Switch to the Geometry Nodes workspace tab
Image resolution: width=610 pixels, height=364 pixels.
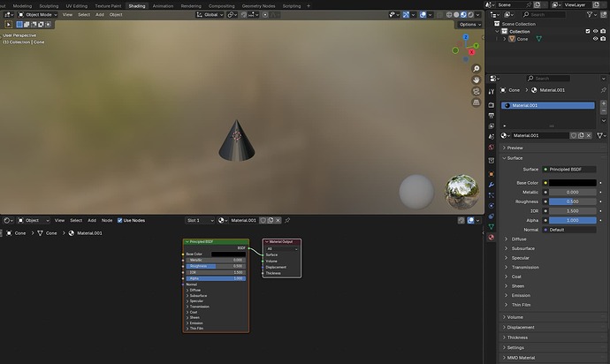pyautogui.click(x=258, y=6)
